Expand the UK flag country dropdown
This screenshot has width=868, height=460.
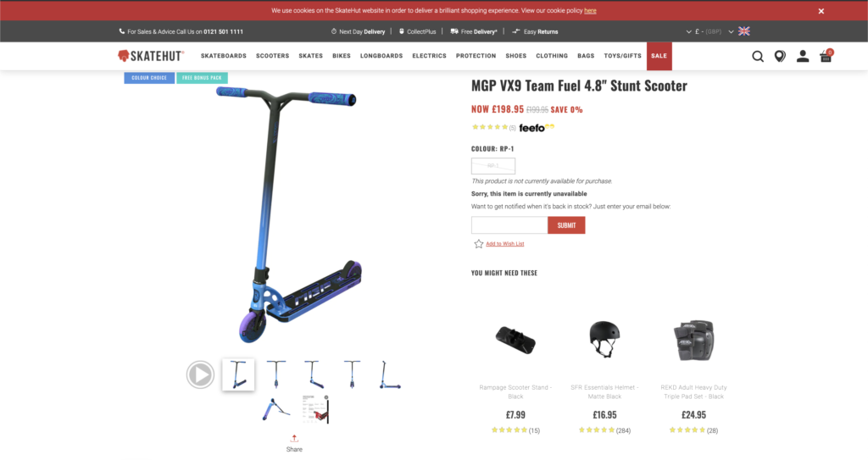(739, 31)
